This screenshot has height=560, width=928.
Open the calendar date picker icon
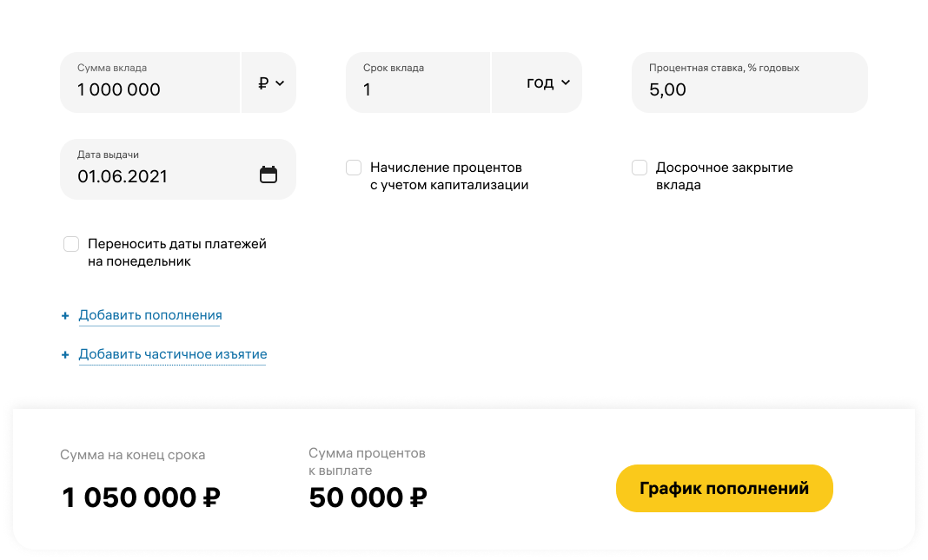pyautogui.click(x=268, y=175)
